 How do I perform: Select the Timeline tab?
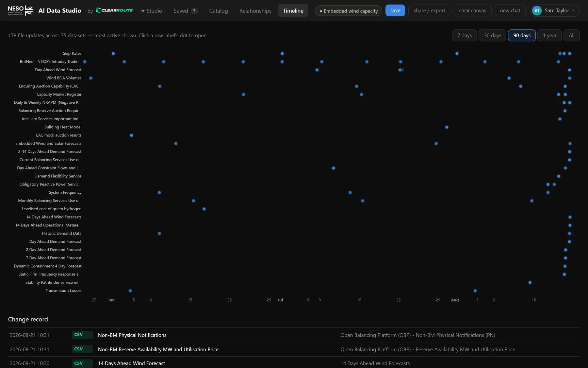(293, 11)
